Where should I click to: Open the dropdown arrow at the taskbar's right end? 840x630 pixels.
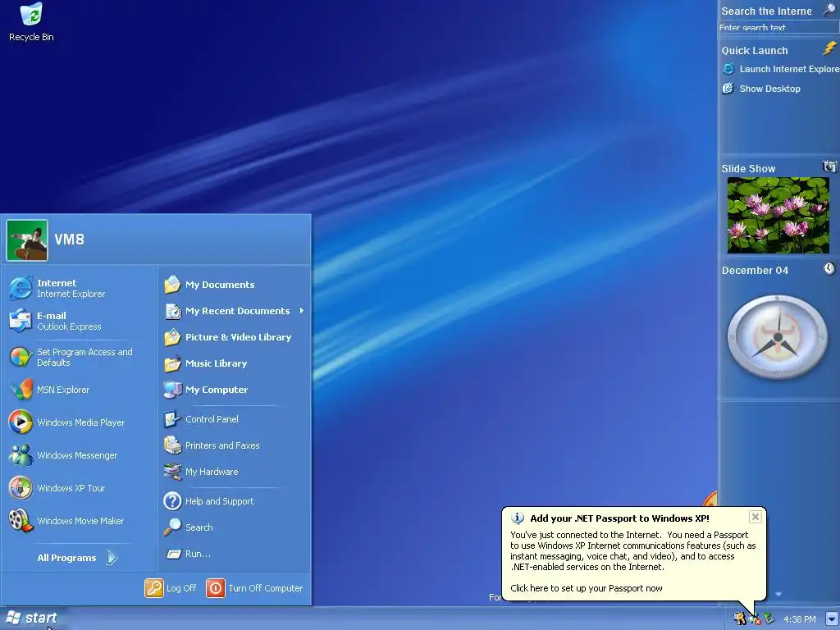pos(832,619)
